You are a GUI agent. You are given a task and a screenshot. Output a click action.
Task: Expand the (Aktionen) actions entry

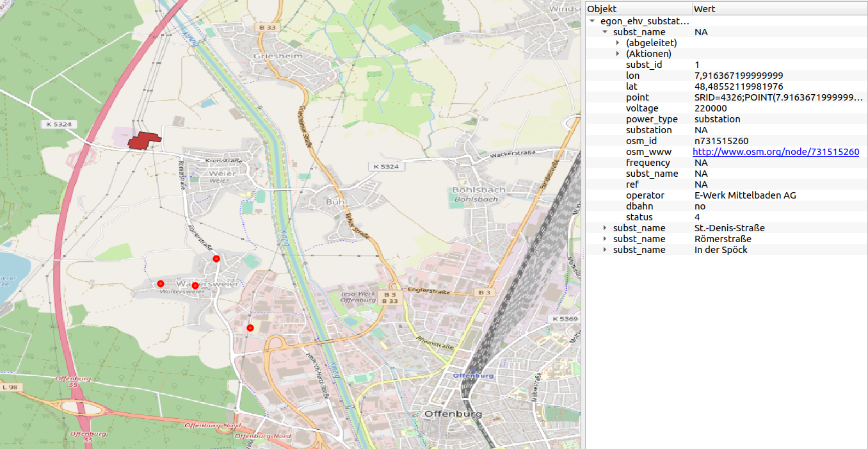[x=616, y=54]
